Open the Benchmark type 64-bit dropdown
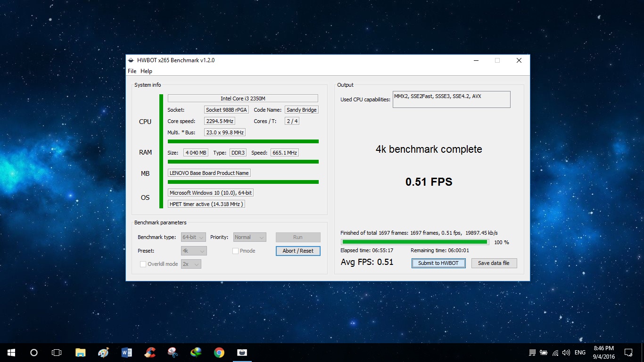The image size is (644, 362). tap(194, 237)
